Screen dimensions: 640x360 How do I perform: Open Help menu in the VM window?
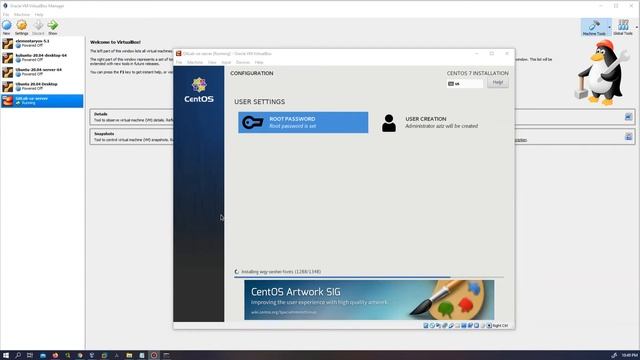click(259, 62)
